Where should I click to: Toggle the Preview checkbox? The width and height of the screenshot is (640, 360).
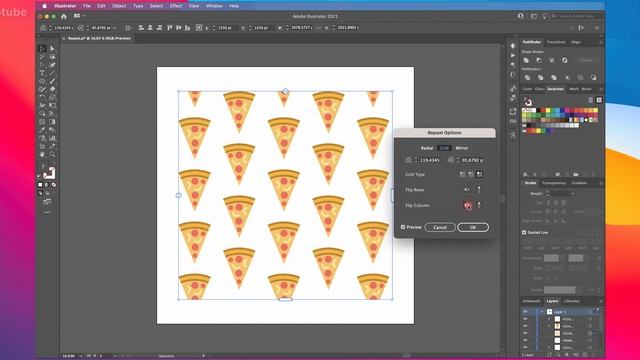coord(403,227)
